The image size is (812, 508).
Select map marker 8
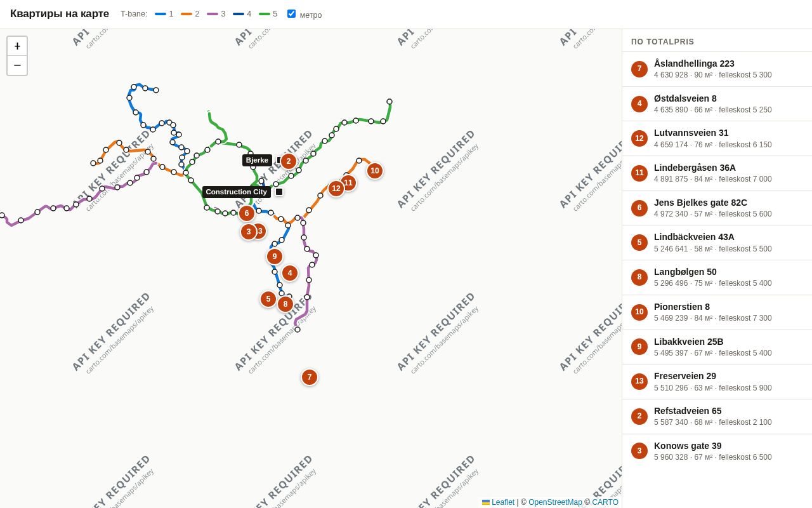point(285,304)
